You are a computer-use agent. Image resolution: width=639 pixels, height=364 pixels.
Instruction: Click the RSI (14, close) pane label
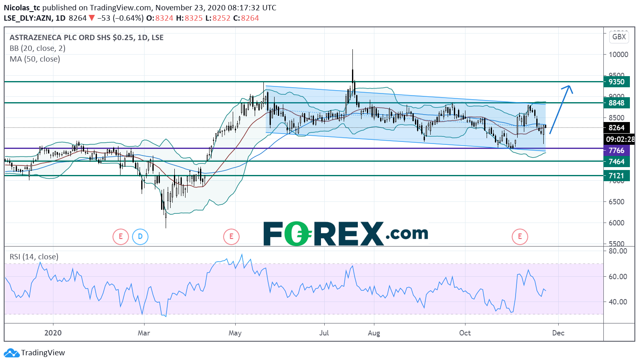pos(34,257)
